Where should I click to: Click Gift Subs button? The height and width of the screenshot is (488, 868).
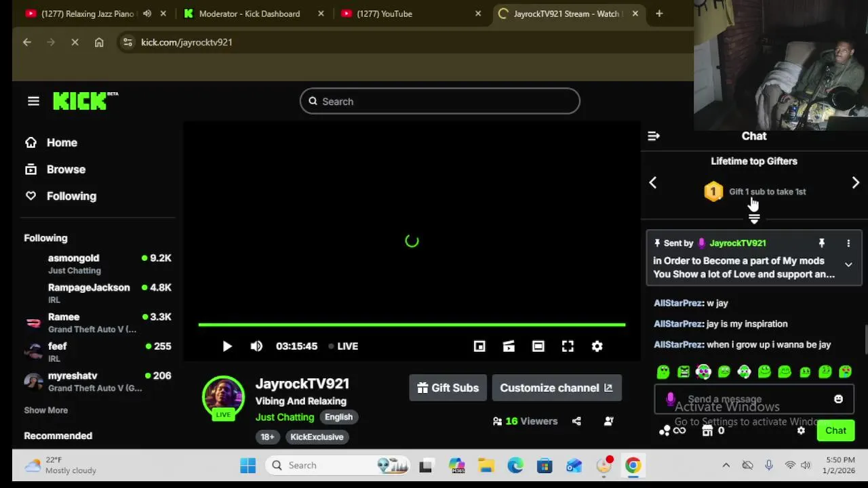(x=448, y=388)
